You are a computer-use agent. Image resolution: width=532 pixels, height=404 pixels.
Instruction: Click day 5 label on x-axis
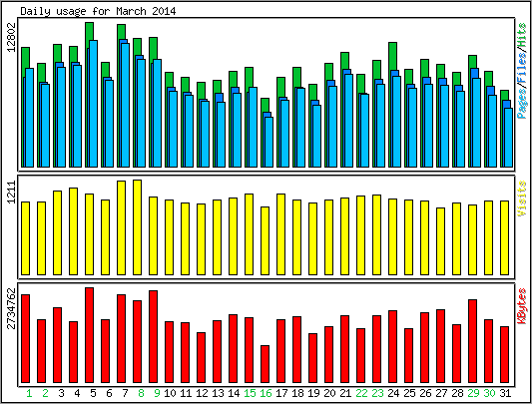click(93, 393)
